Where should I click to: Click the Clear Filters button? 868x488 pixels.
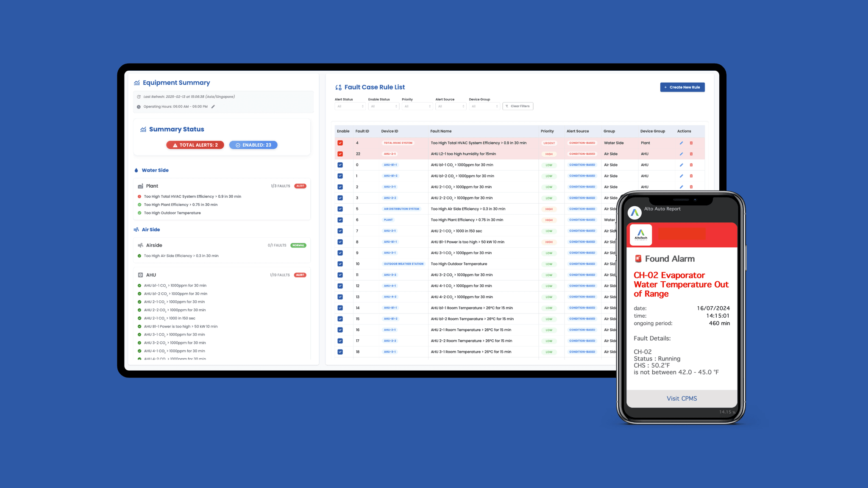click(517, 106)
